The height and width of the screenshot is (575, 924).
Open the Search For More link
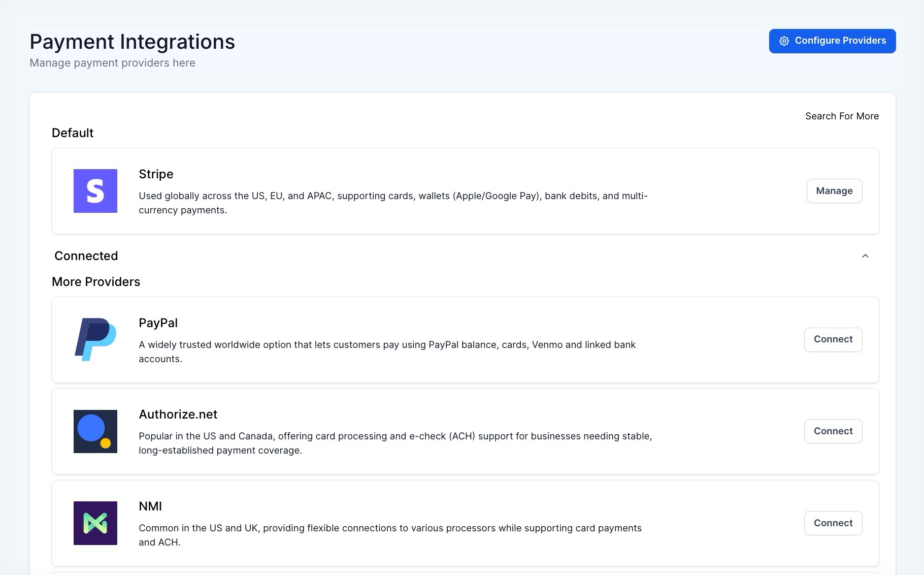842,116
